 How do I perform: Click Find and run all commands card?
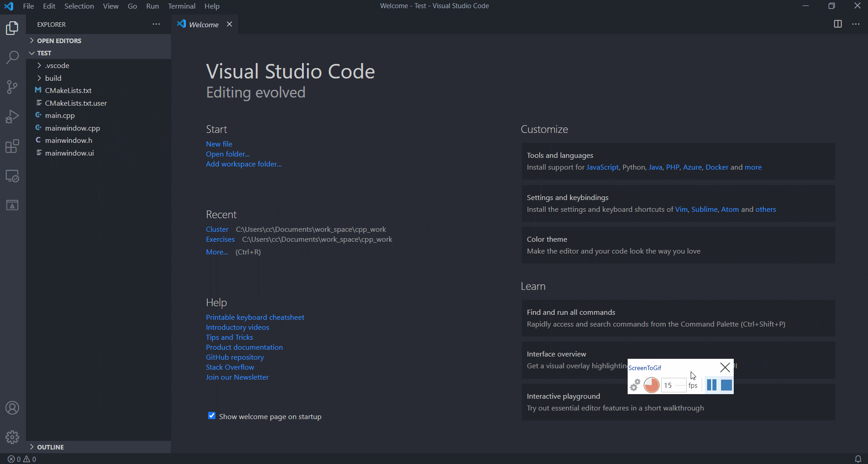point(678,318)
